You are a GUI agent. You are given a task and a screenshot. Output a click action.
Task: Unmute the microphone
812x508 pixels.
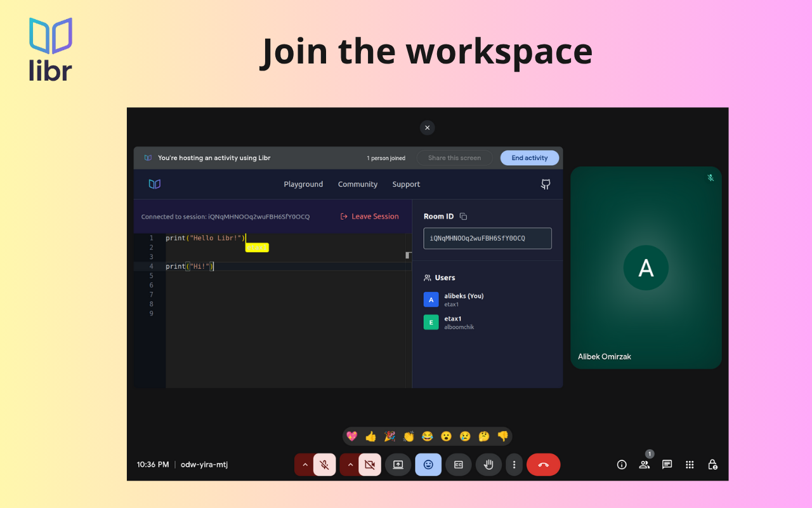(x=324, y=465)
